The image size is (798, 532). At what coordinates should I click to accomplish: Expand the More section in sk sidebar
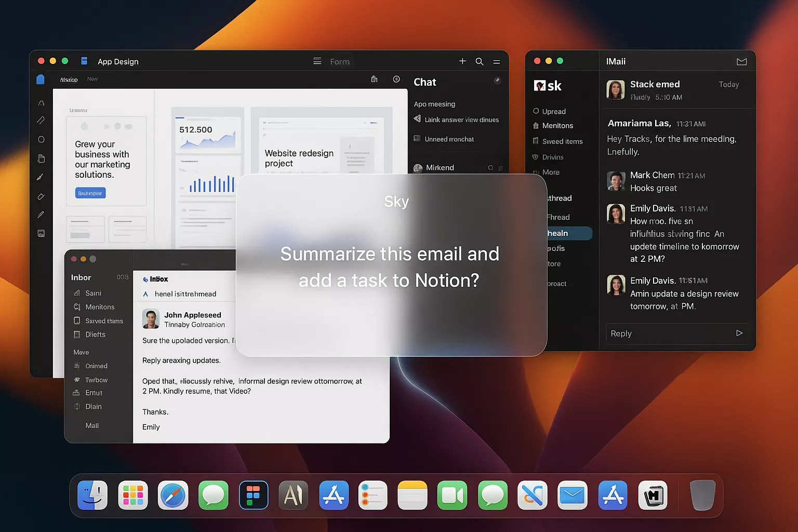[551, 172]
